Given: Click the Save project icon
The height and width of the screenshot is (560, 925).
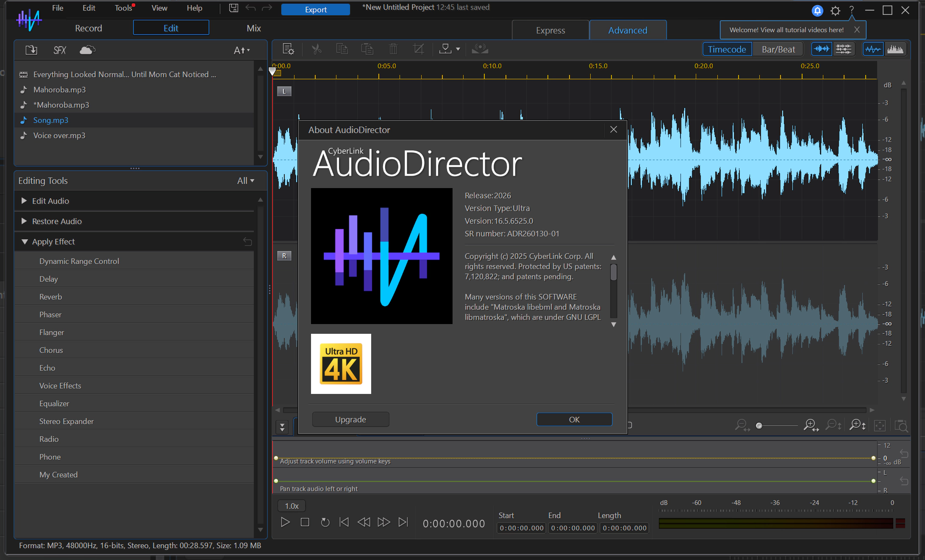Looking at the screenshot, I should tap(233, 8).
